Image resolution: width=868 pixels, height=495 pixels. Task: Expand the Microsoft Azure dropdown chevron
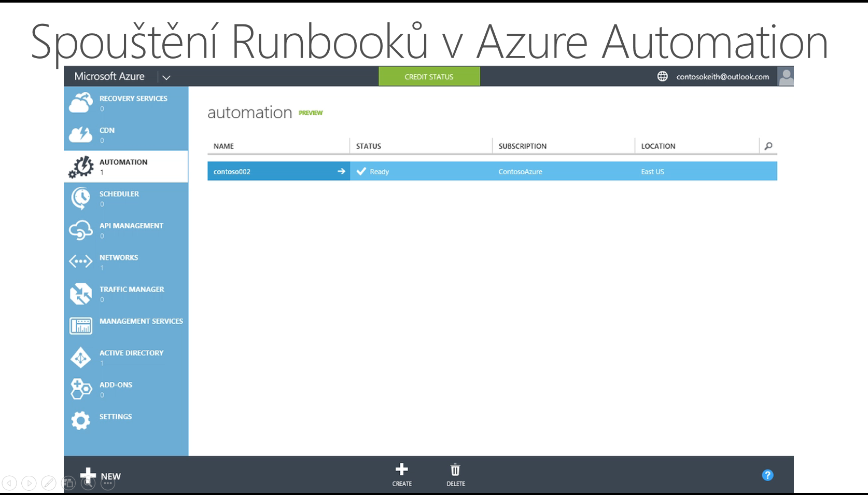click(166, 77)
